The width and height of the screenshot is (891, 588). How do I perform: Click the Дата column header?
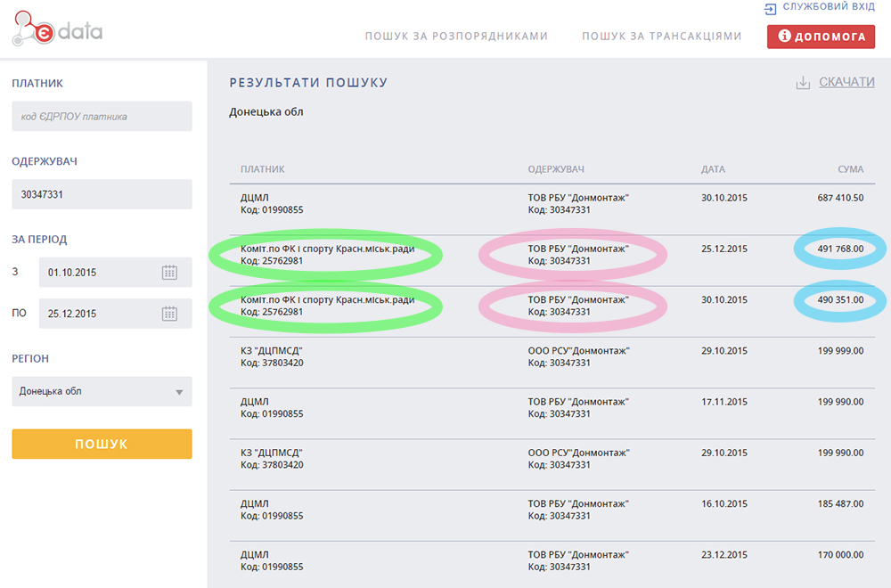(713, 169)
